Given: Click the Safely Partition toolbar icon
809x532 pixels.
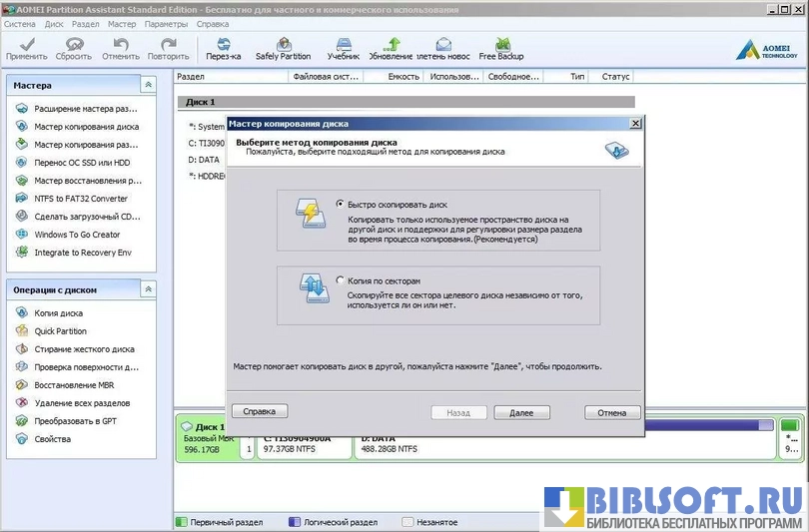Looking at the screenshot, I should click(284, 48).
